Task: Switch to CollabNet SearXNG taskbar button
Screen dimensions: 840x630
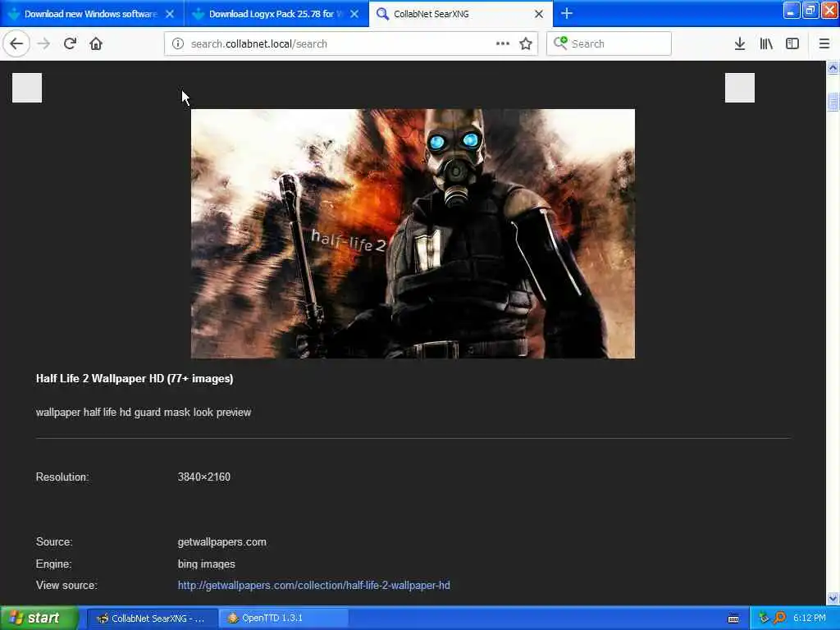Action: click(x=153, y=619)
